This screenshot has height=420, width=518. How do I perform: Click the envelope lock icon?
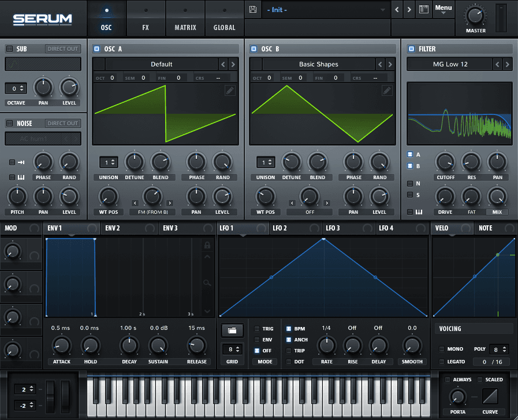tap(207, 245)
